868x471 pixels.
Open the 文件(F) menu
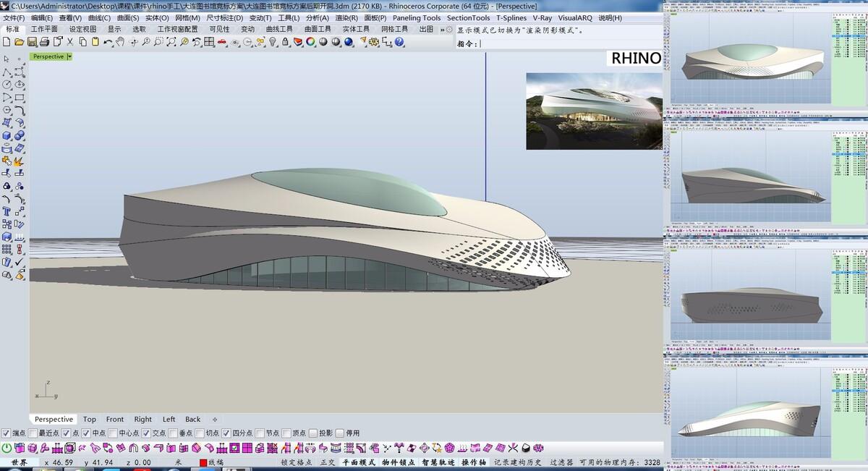tap(14, 17)
